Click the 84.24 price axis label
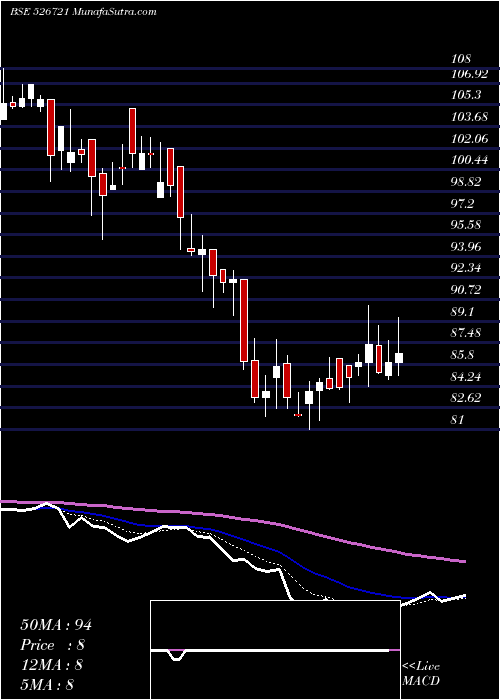This screenshot has height=700, width=500. pos(468,376)
